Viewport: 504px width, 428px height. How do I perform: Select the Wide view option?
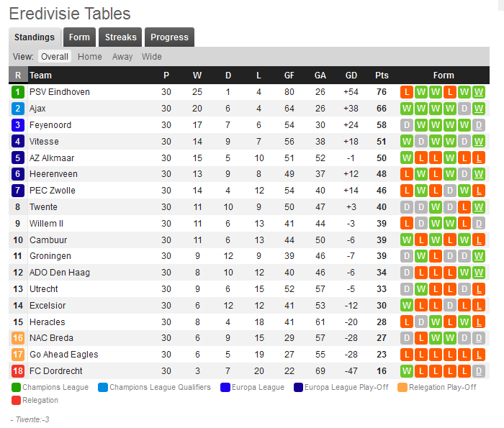[152, 57]
